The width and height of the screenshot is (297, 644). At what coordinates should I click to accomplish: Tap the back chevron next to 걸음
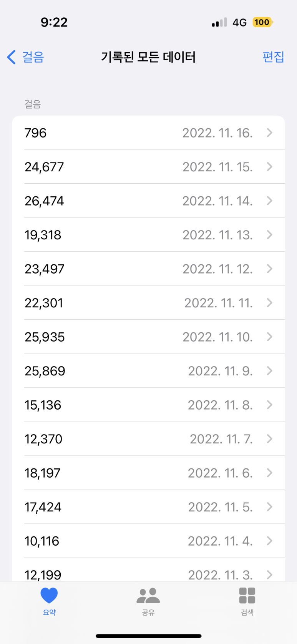[12, 57]
